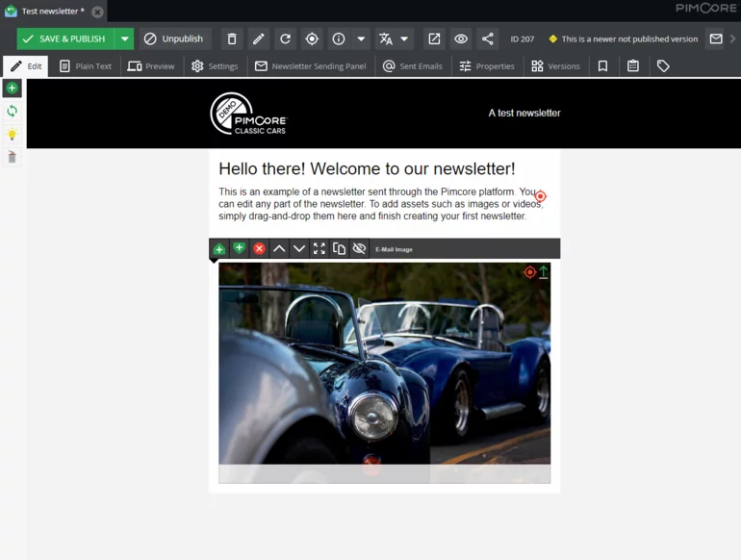Click the green plus icon in left sidebar
The height and width of the screenshot is (560, 741).
click(x=13, y=88)
